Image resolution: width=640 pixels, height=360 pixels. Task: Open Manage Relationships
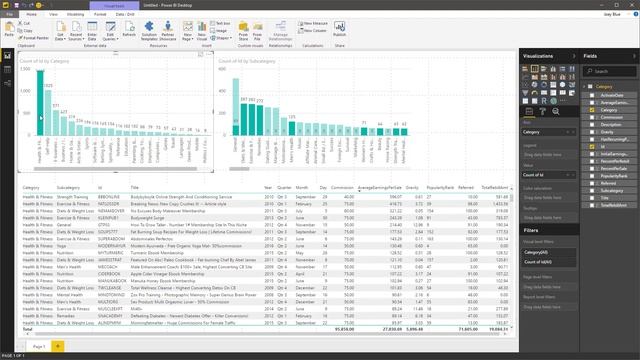(280, 31)
